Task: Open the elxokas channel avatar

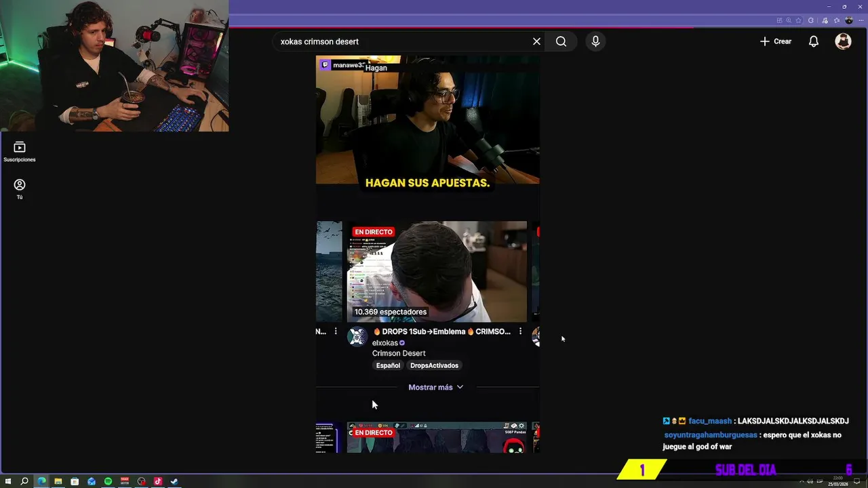Action: 357,337
